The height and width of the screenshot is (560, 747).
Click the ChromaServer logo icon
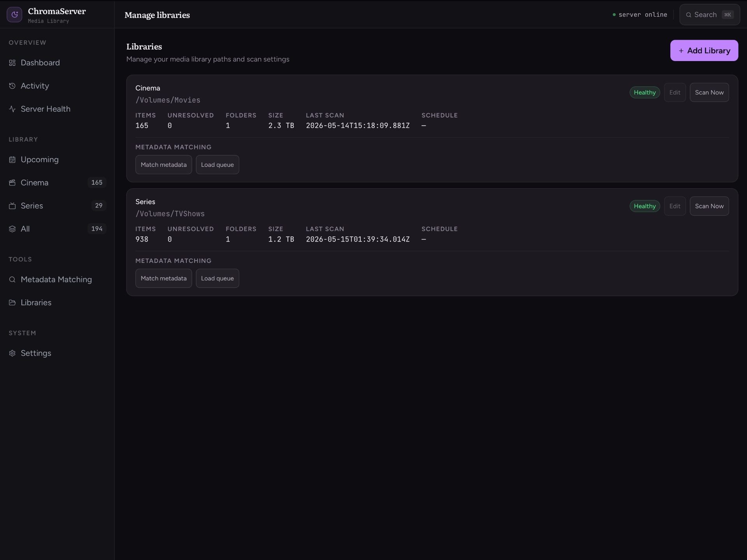(x=14, y=15)
